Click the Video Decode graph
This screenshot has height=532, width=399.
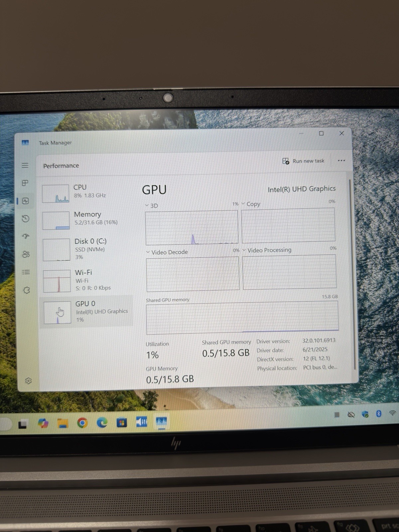(x=193, y=274)
